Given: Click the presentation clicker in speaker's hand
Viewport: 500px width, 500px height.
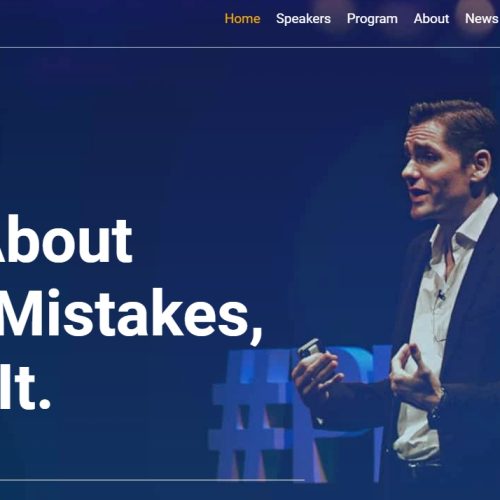Looking at the screenshot, I should (x=308, y=348).
